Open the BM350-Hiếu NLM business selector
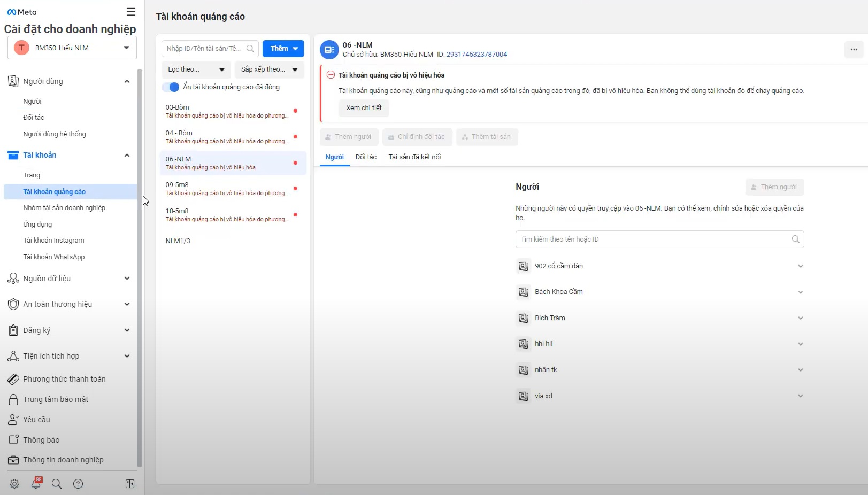This screenshot has width=868, height=495. 72,48
